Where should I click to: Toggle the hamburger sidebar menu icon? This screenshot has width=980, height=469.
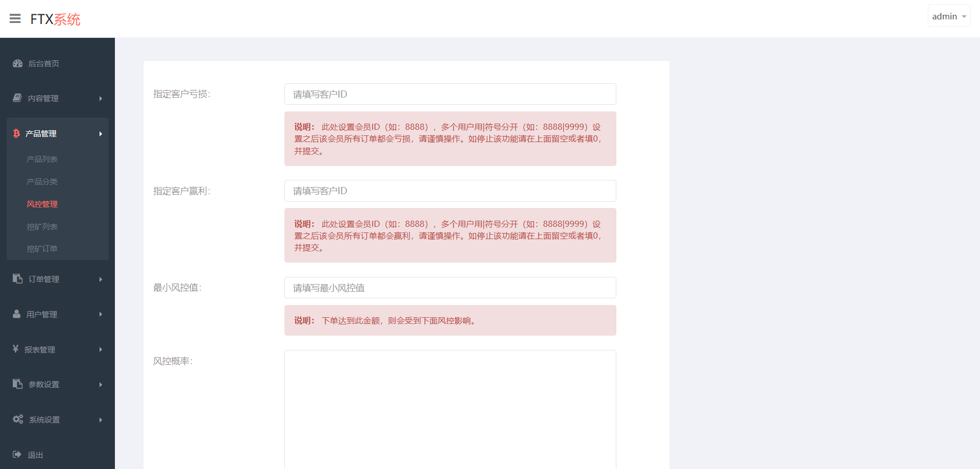[15, 19]
